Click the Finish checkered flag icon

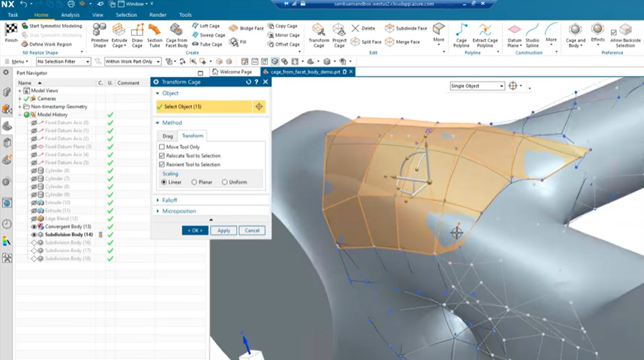pos(11,30)
